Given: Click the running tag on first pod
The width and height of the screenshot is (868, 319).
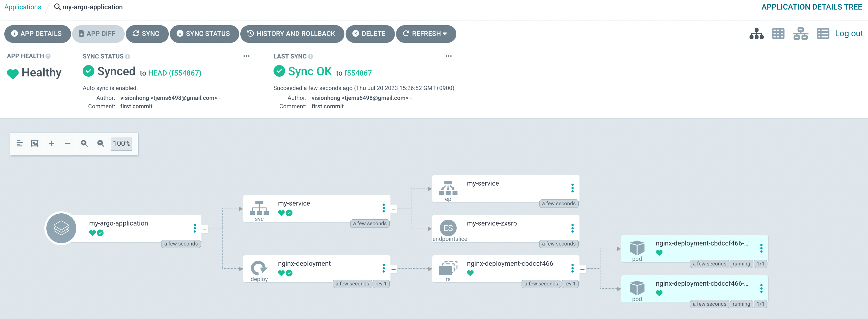Looking at the screenshot, I should [741, 264].
